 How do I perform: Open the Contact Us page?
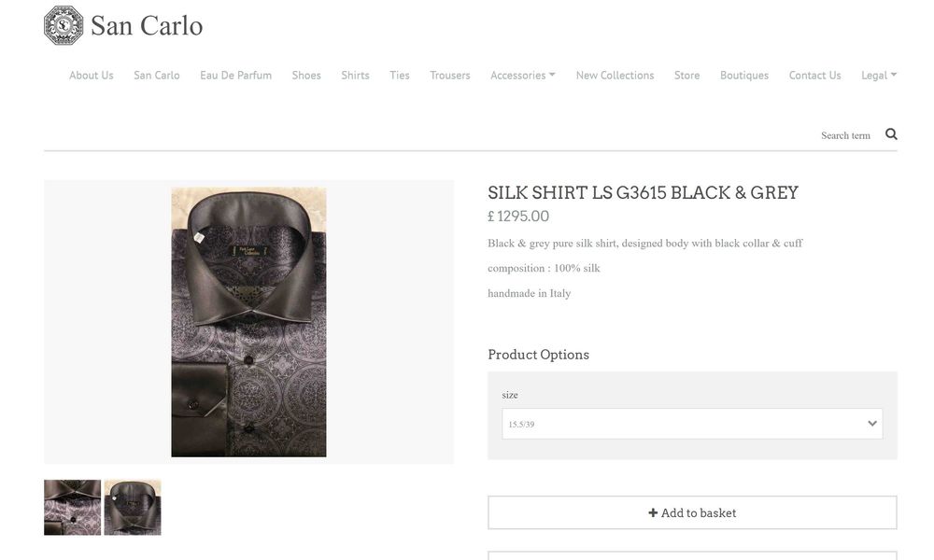814,76
